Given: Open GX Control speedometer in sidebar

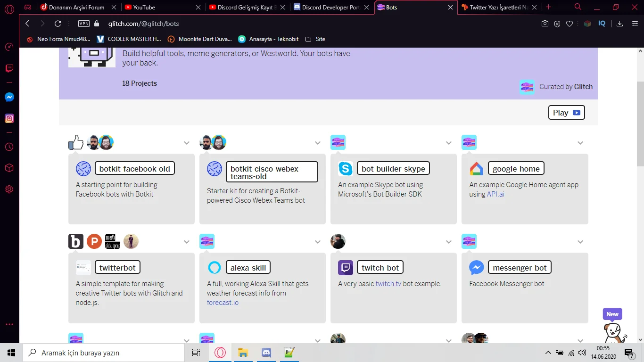Looking at the screenshot, I should pyautogui.click(x=9, y=47).
